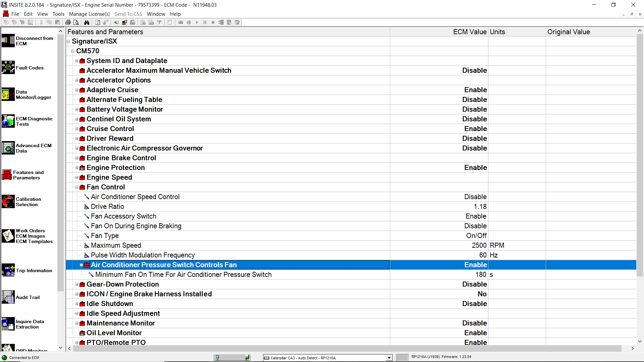Expand the Idle Shutdown parameter group
Image resolution: width=644 pixels, height=362 pixels.
[x=77, y=304]
